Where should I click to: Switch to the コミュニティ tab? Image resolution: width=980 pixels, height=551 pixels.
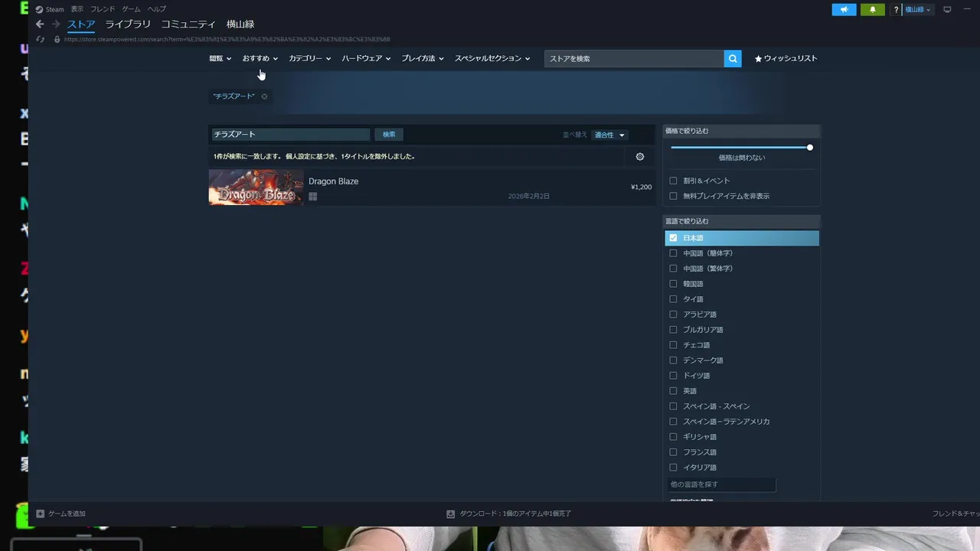pos(188,24)
